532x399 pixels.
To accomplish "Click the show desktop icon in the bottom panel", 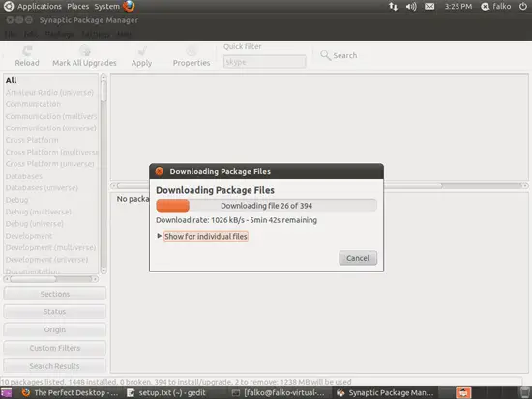I will pyautogui.click(x=6, y=393).
